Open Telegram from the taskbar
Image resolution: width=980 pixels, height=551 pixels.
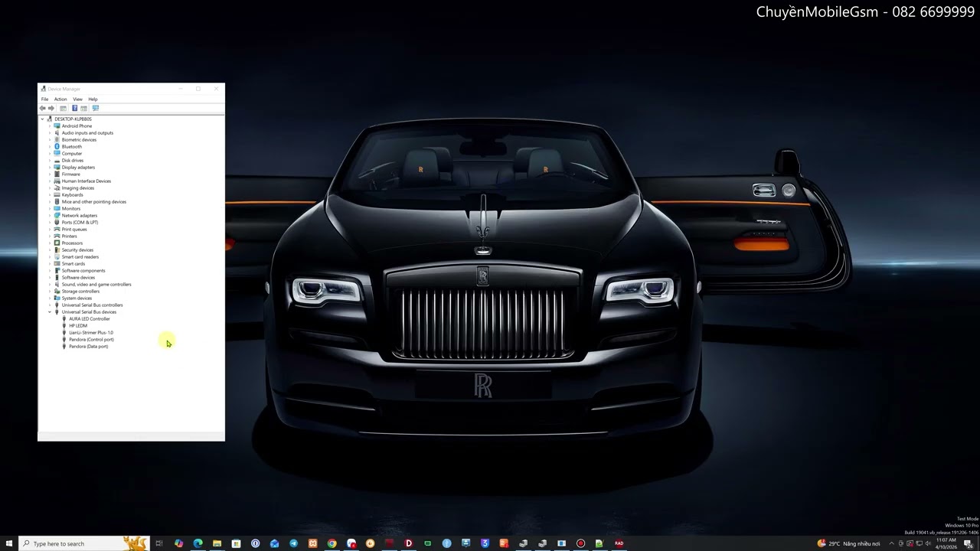(293, 543)
